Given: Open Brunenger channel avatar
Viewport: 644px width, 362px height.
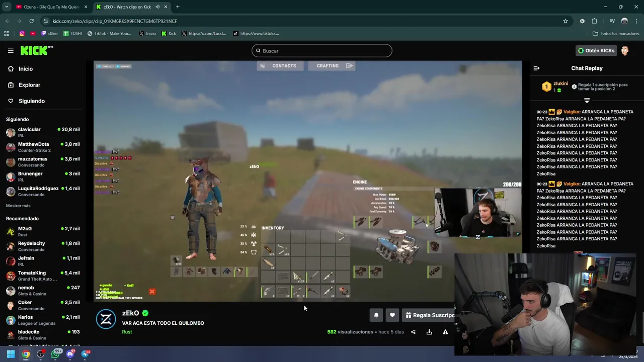Looking at the screenshot, I should (x=11, y=176).
